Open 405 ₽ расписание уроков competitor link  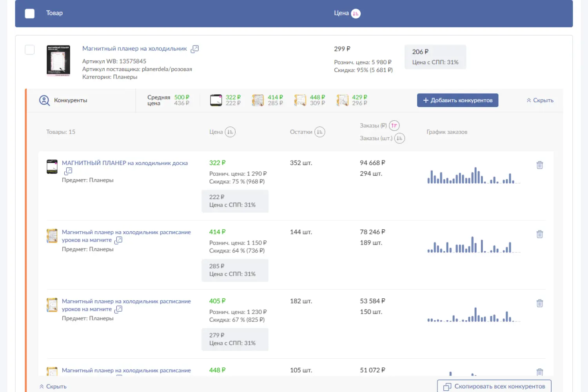[x=126, y=305]
